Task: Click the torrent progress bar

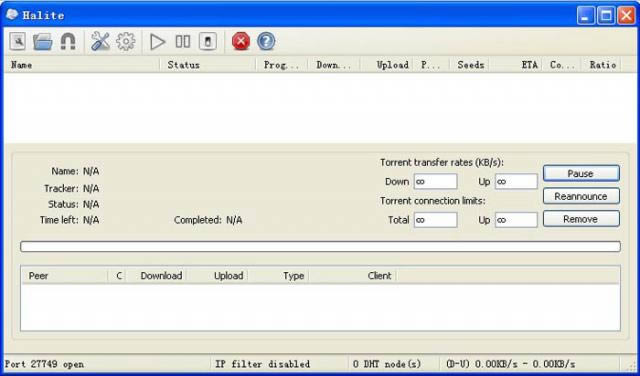Action: coord(320,247)
